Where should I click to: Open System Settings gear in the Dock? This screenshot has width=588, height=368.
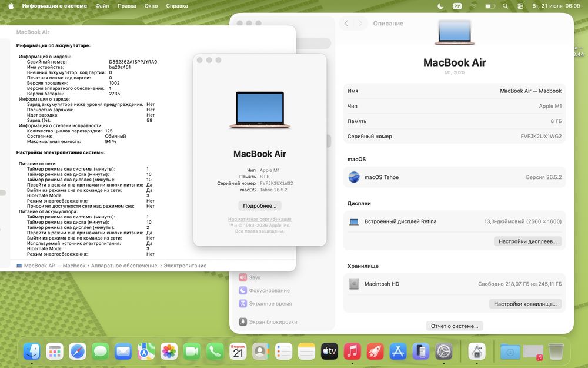click(443, 352)
